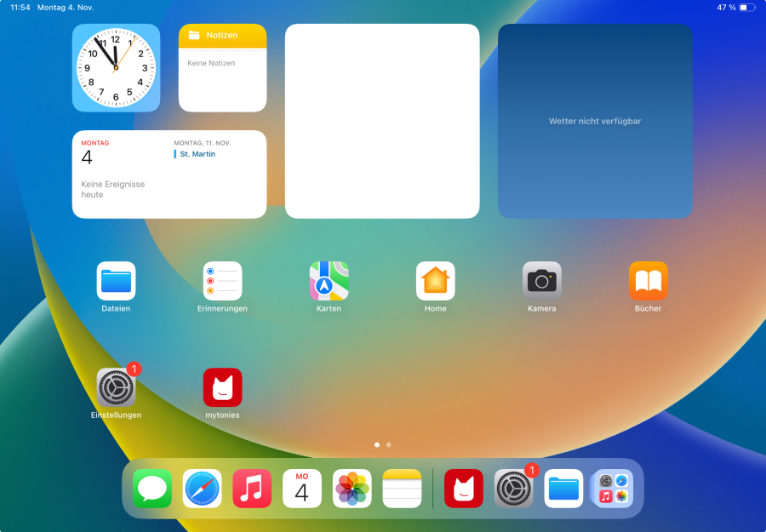Viewport: 766px width, 532px height.
Task: Tap the Wetter nicht verfügbar widget
Action: coord(595,121)
